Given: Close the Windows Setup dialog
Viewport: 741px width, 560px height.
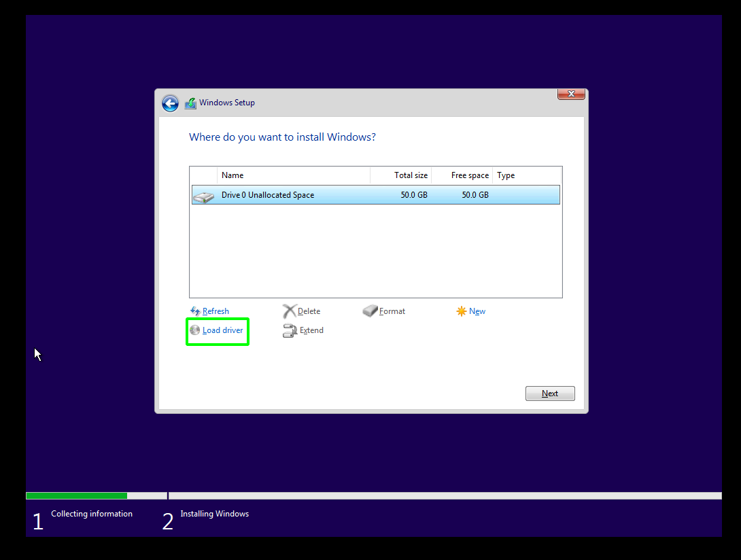Looking at the screenshot, I should (x=571, y=94).
